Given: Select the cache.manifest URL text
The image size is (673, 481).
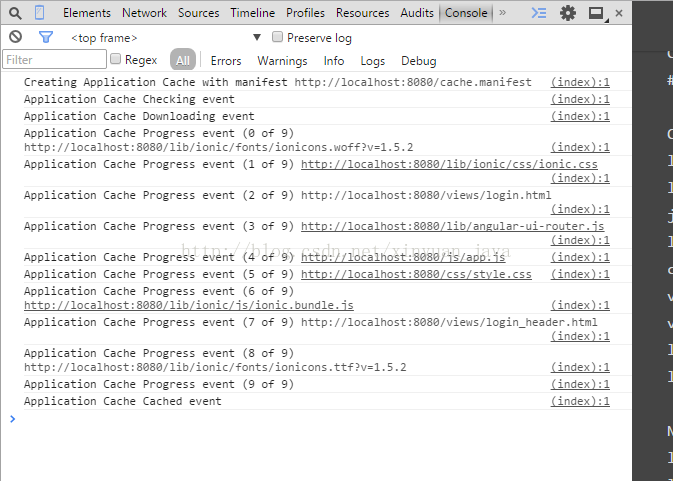Looking at the screenshot, I should [413, 82].
